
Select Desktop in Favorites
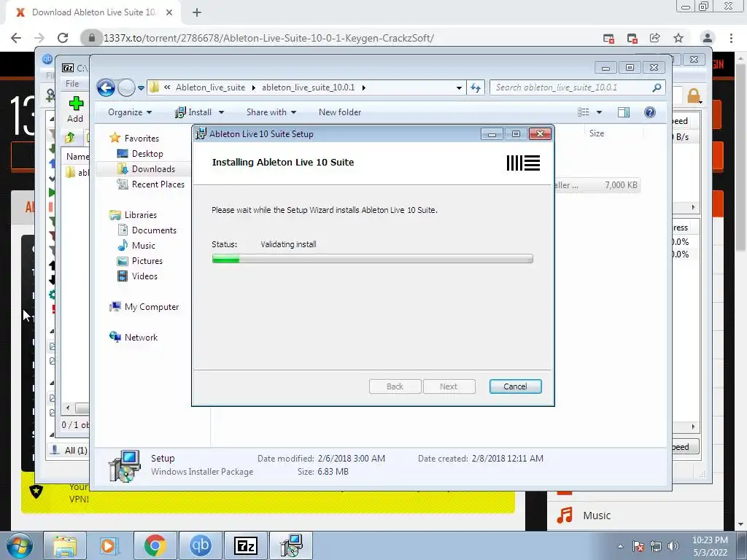140,154
